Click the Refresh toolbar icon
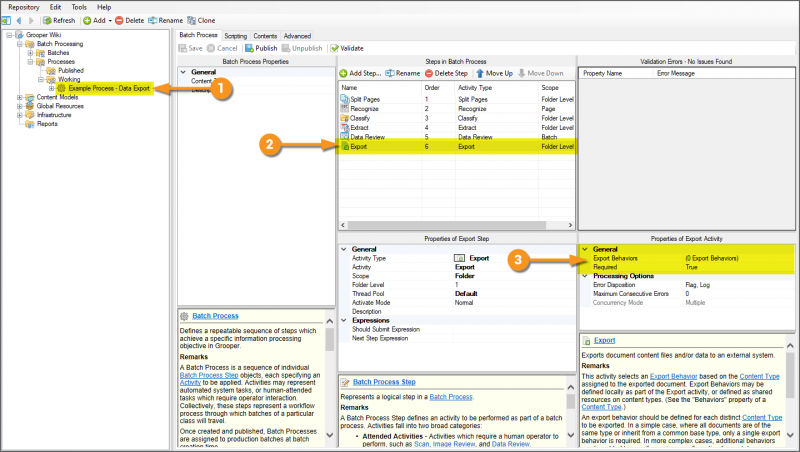 tap(47, 20)
